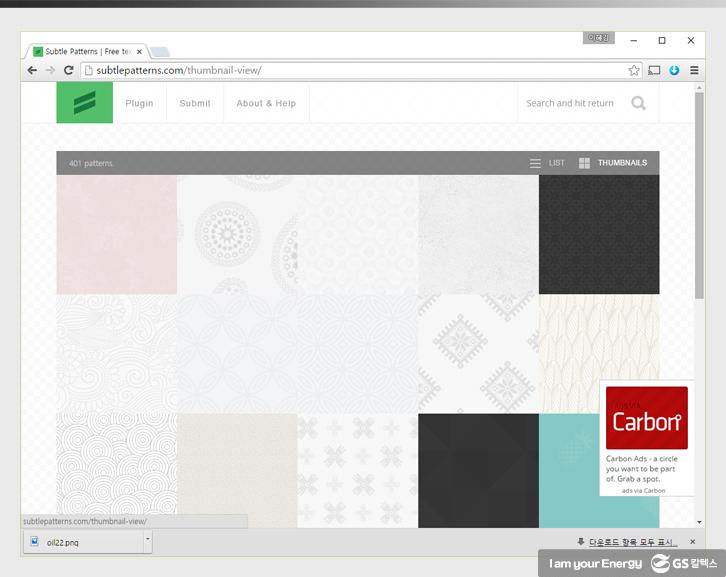
Task: Open the Chrome hamburger menu
Action: click(x=694, y=70)
